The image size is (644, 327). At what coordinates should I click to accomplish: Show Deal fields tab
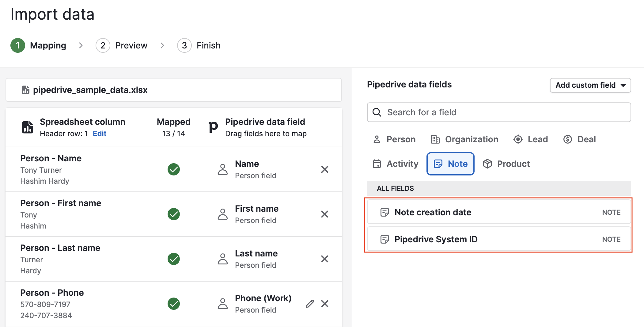(x=579, y=139)
